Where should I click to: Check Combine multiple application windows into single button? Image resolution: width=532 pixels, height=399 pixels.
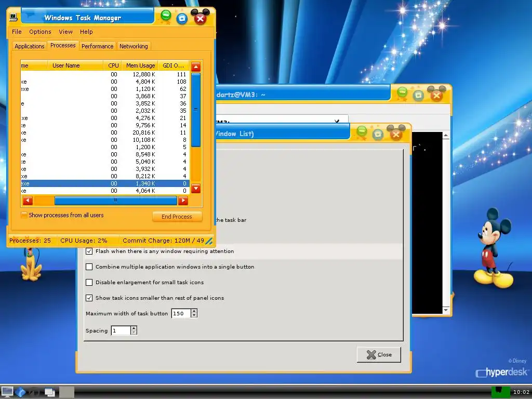(x=89, y=267)
